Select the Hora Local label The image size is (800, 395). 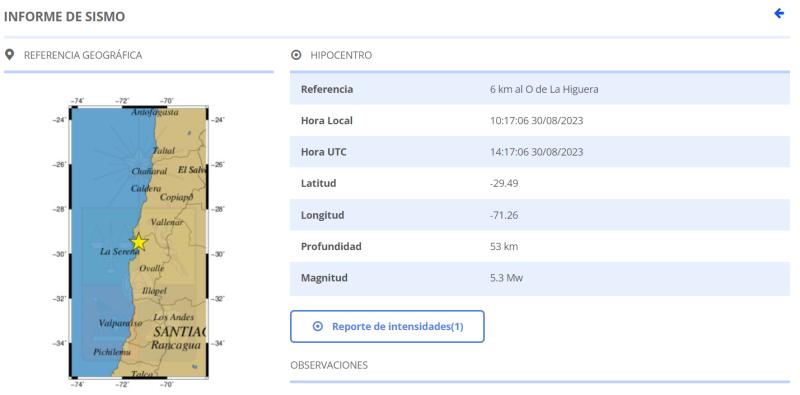click(327, 121)
